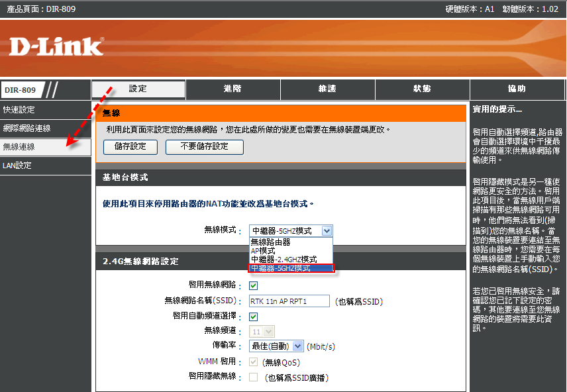Enable the 啓用隱藏無線 checkbox

click(x=253, y=377)
